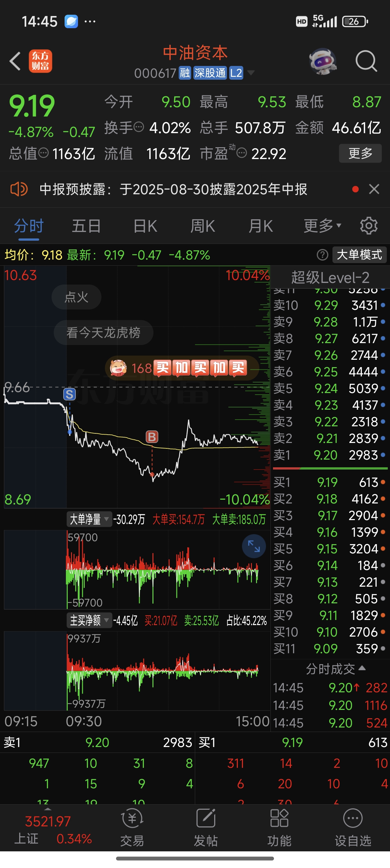Tap the 14:45 9.20 1116 trade row

[x=330, y=705]
